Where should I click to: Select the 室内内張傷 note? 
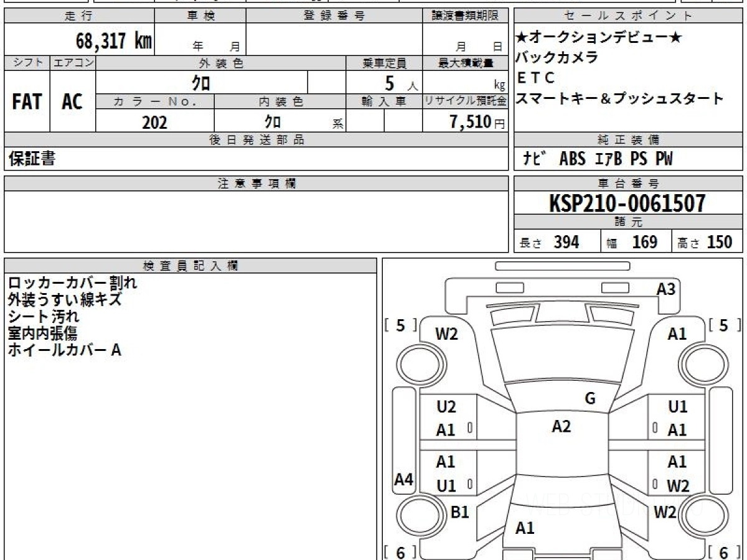pyautogui.click(x=42, y=333)
